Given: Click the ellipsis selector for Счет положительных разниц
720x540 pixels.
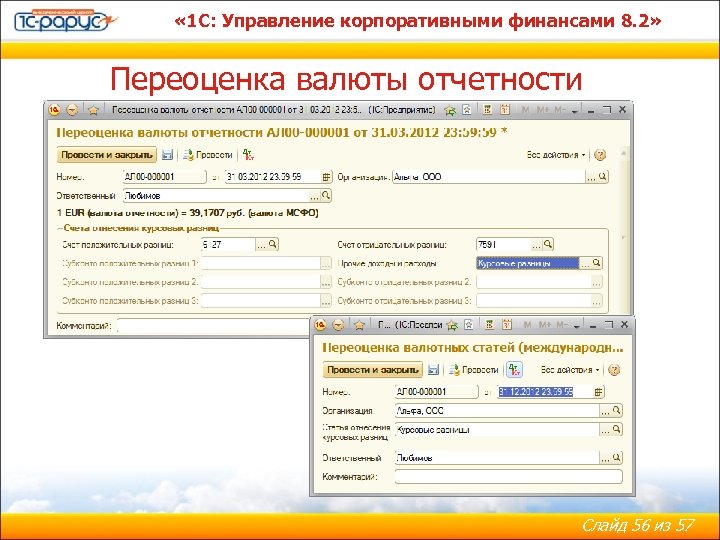Looking at the screenshot, I should (x=261, y=244).
